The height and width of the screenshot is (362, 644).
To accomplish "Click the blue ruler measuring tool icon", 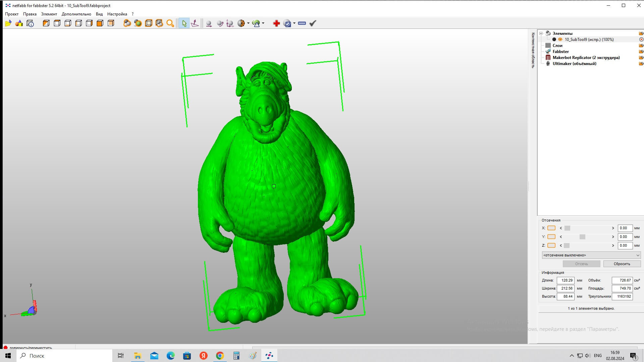I will 302,23.
